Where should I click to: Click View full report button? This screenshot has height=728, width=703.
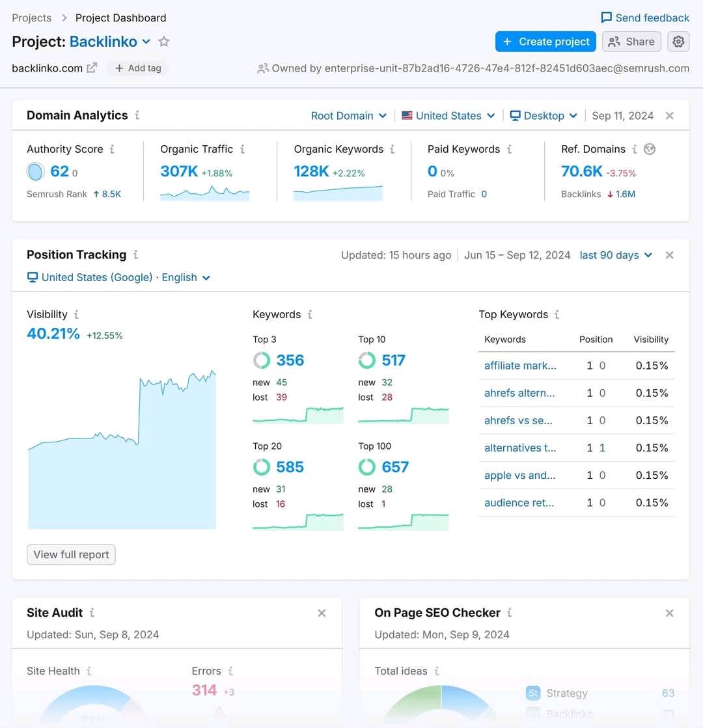71,554
